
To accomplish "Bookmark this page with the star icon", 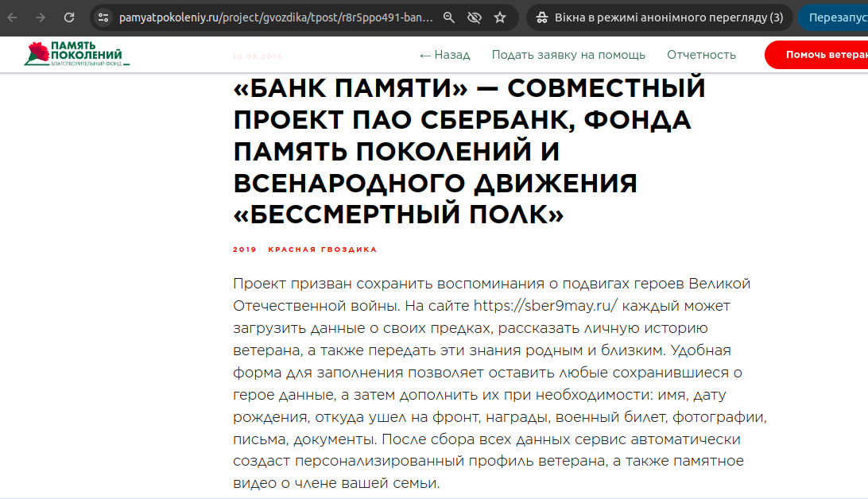I will click(x=500, y=17).
